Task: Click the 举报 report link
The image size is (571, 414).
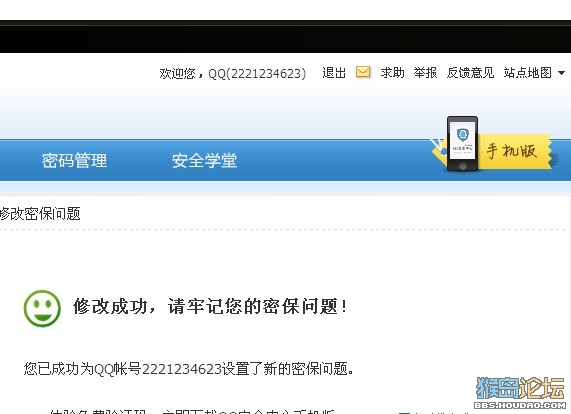Action: point(425,72)
